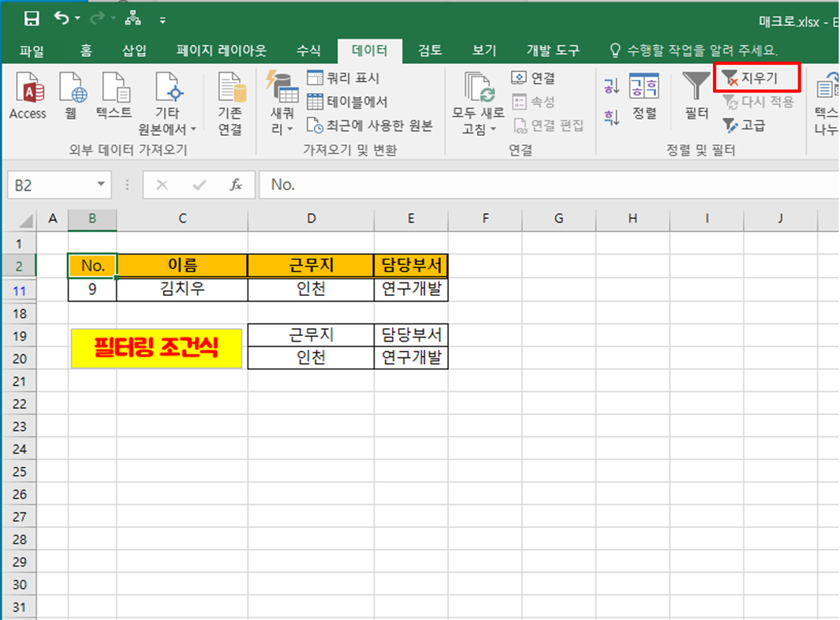This screenshot has height=620, width=840.
Task: Click the hierarchy diagram icon in quick access toolbar
Action: [x=133, y=19]
